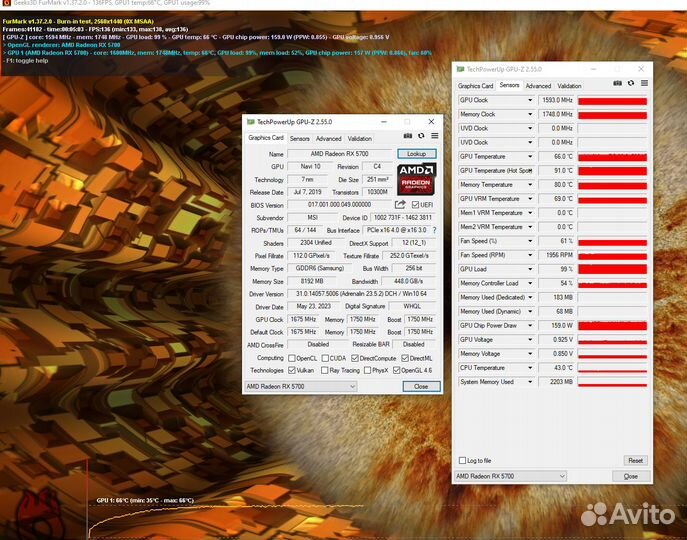Click the Fan Speed 1956 RPM value

(x=556, y=255)
